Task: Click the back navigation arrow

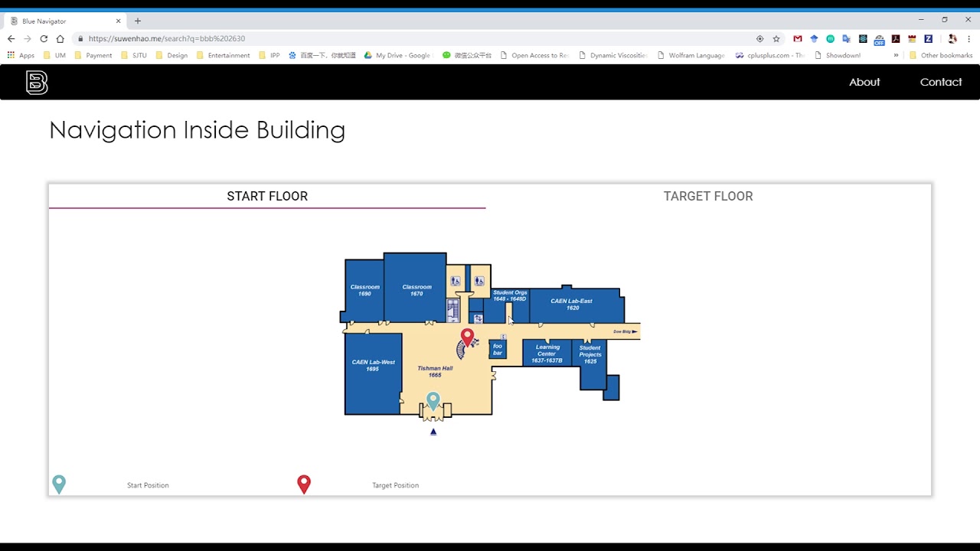Action: [x=11, y=38]
